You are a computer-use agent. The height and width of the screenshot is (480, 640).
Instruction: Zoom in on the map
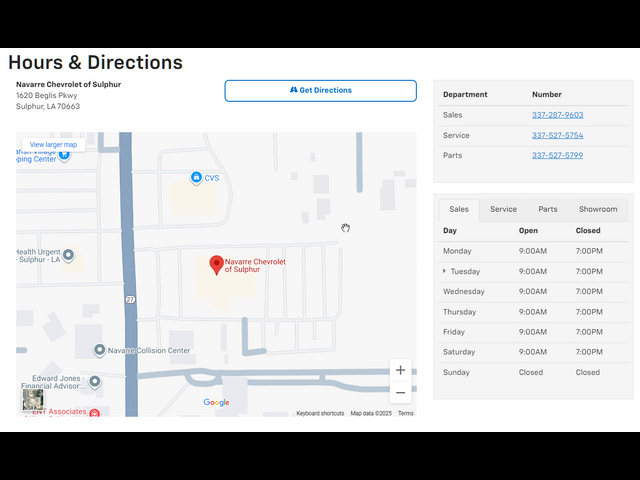(401, 370)
